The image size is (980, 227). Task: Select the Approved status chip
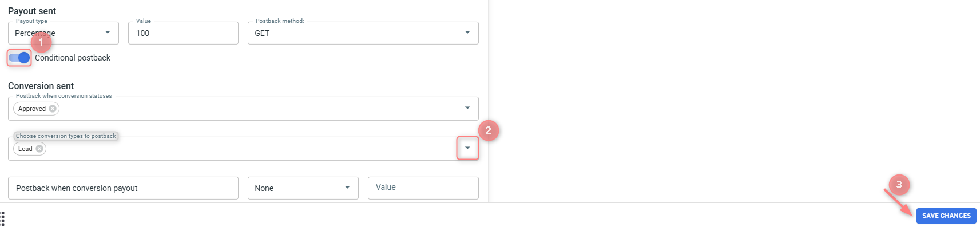point(32,109)
